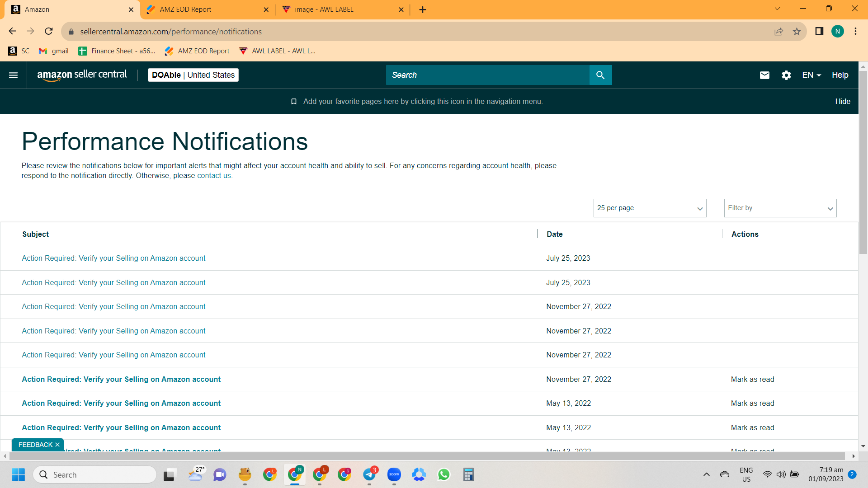Open the SC bookmark
The width and height of the screenshot is (868, 488).
(x=19, y=51)
